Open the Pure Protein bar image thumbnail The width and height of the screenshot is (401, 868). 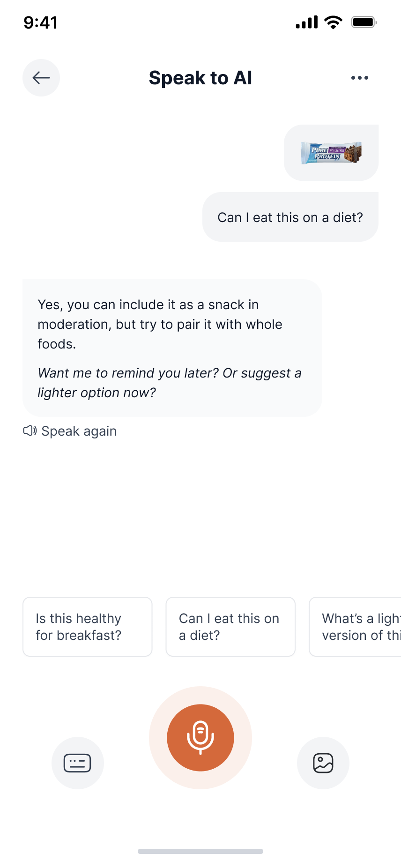331,153
